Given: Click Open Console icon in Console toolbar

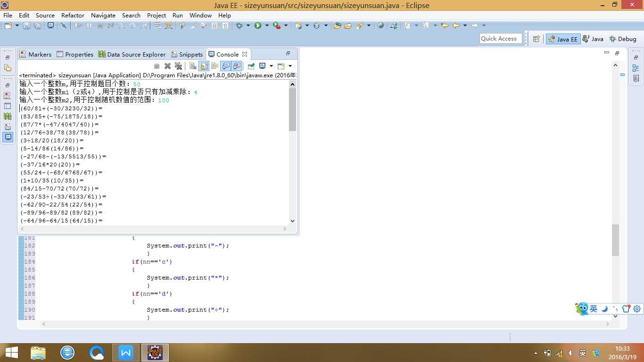Looking at the screenshot, I should point(281,66).
